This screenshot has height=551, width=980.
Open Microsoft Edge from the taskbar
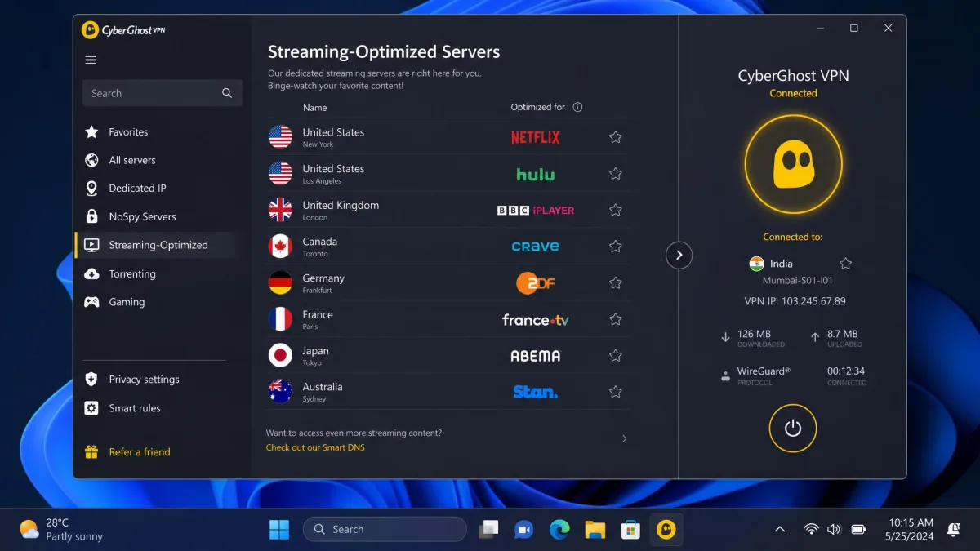(x=559, y=530)
